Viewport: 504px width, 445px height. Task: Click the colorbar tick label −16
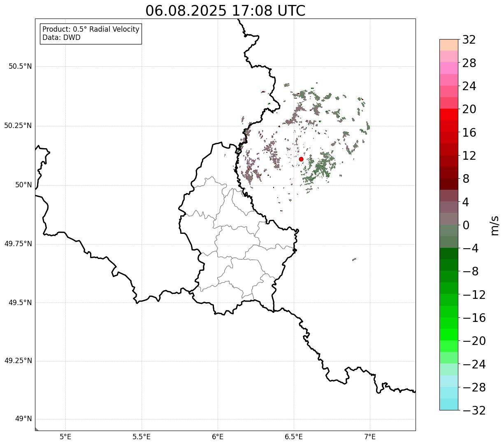[x=474, y=318]
